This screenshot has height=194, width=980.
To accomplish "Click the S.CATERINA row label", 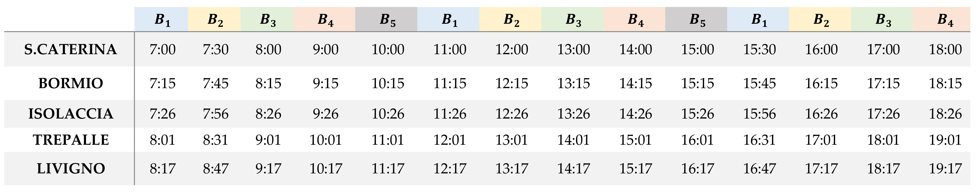I will click(70, 49).
